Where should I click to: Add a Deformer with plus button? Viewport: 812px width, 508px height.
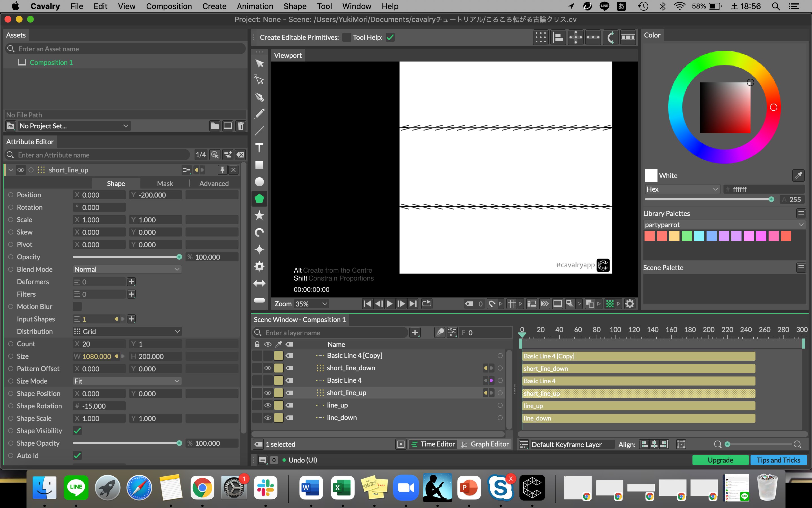coord(131,282)
